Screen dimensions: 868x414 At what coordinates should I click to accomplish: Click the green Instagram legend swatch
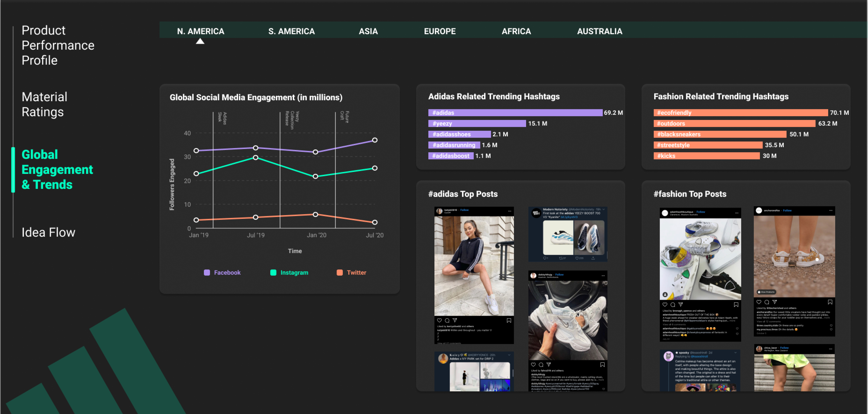(273, 272)
